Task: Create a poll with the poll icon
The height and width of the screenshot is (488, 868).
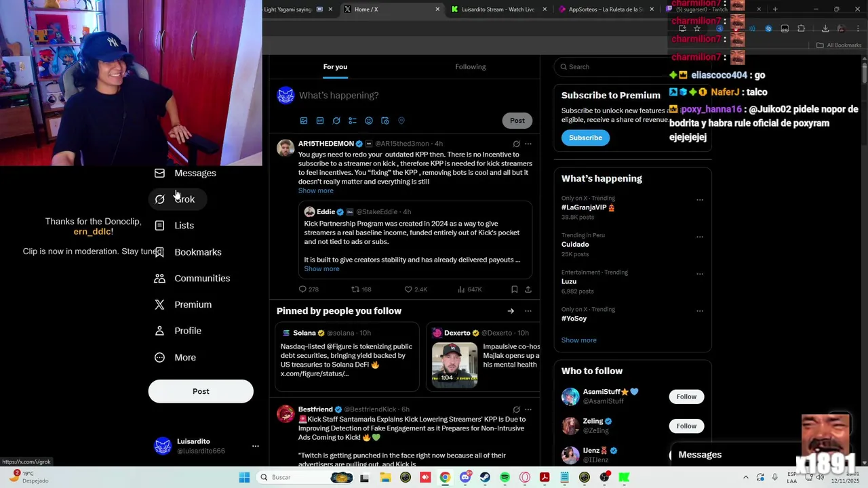Action: click(x=353, y=121)
